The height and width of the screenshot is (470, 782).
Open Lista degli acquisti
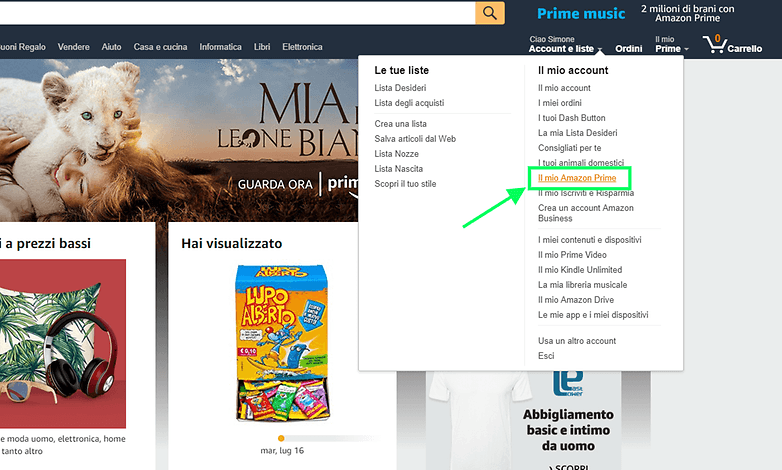(x=409, y=103)
